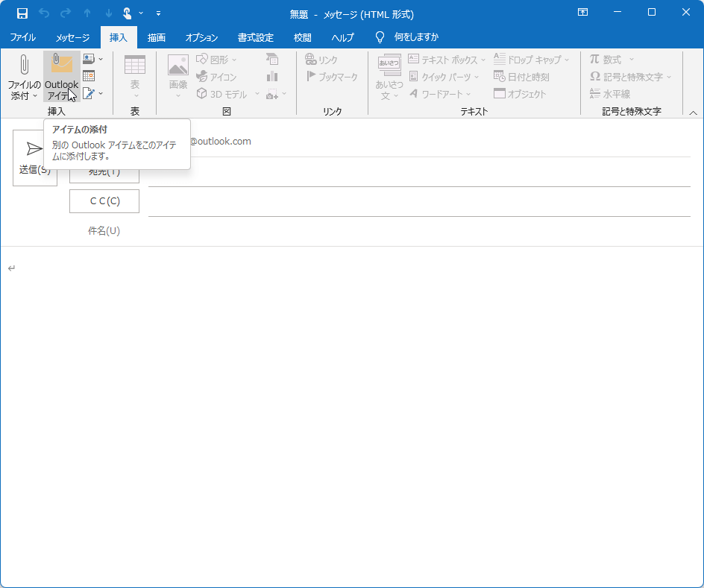Toggle touch/mouse mode hand icon
704x588 pixels.
[127, 13]
